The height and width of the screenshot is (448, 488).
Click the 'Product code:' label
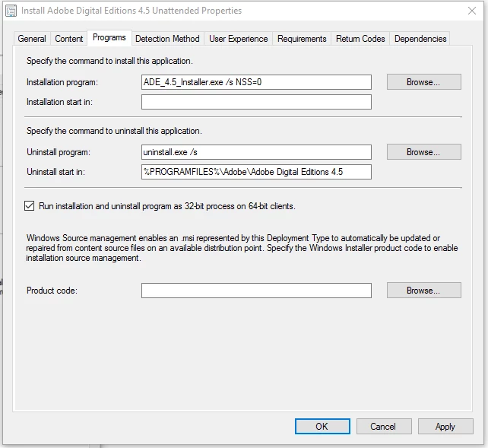(x=52, y=291)
